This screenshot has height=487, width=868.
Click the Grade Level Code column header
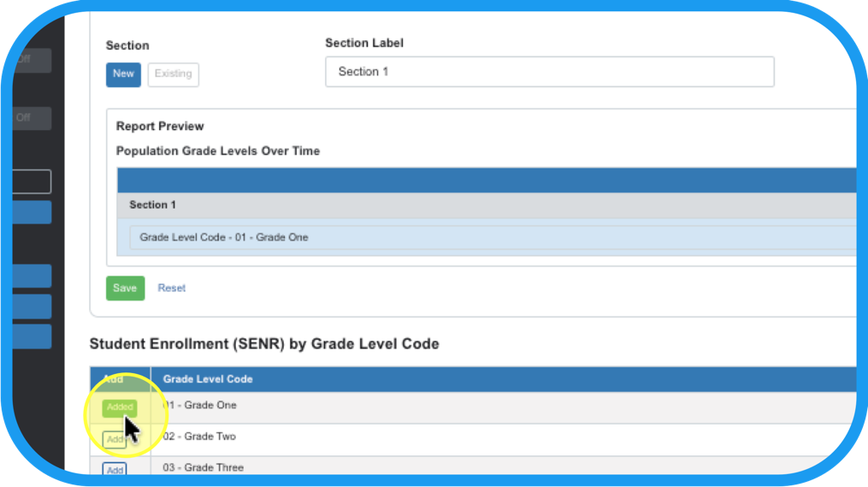(x=208, y=379)
